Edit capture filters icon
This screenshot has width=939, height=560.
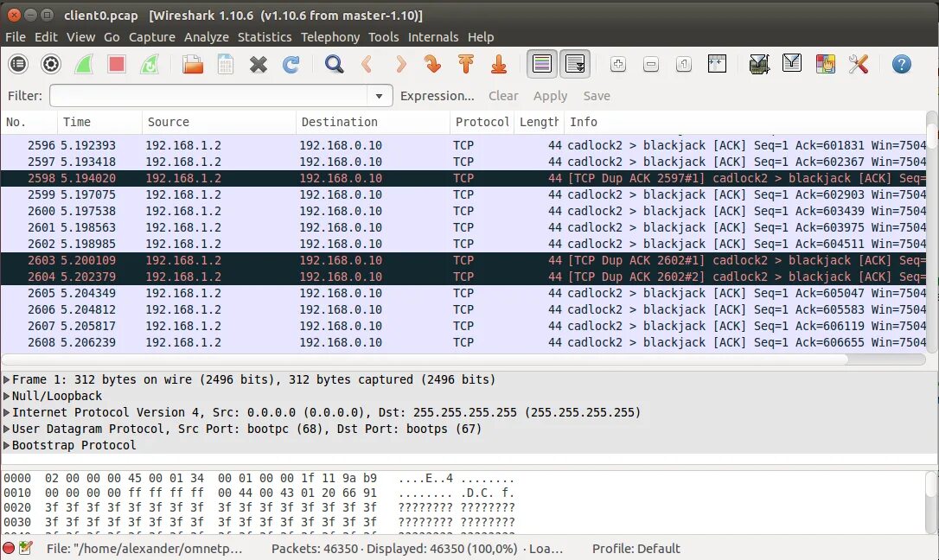point(759,64)
